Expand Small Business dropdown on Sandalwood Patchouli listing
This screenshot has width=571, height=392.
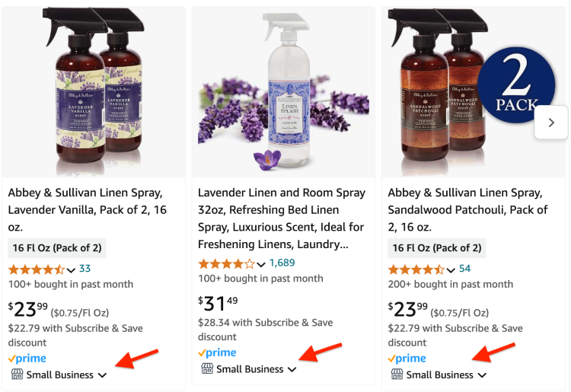click(x=482, y=375)
